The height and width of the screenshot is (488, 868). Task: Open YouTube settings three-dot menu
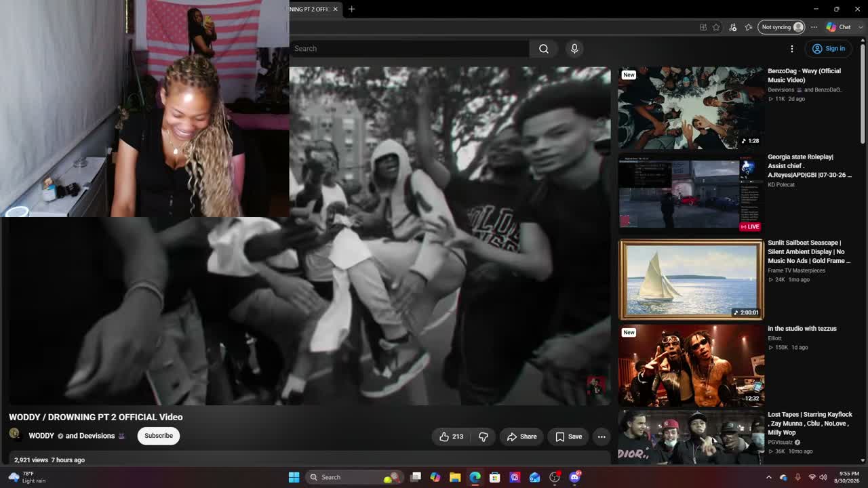(x=791, y=49)
